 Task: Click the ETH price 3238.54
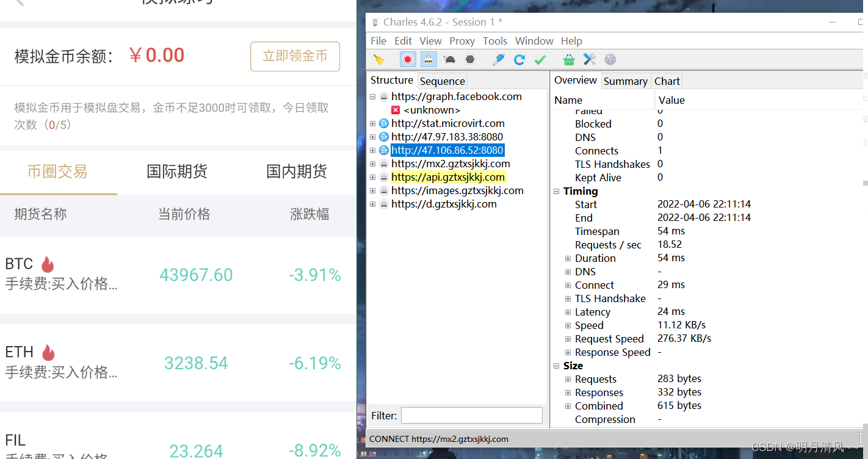click(196, 363)
